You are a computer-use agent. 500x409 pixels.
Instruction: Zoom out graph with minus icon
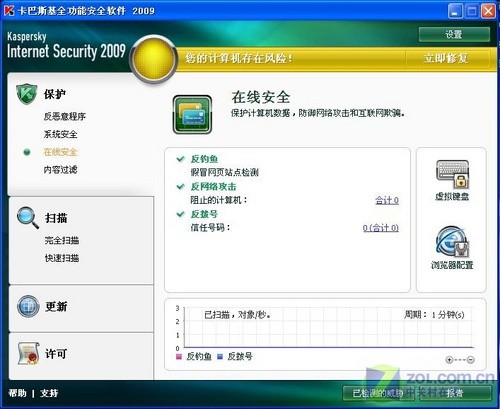click(471, 360)
